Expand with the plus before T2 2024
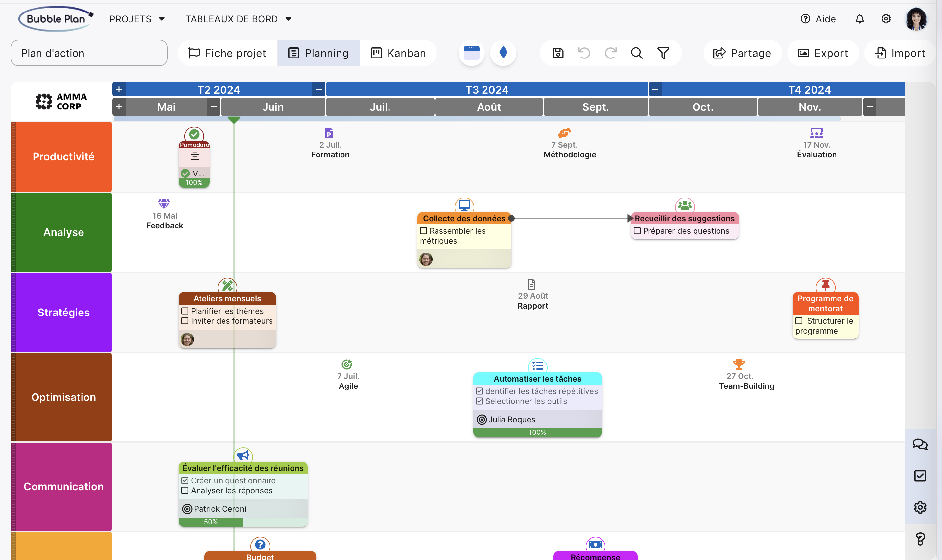Image resolution: width=942 pixels, height=560 pixels. click(x=119, y=89)
